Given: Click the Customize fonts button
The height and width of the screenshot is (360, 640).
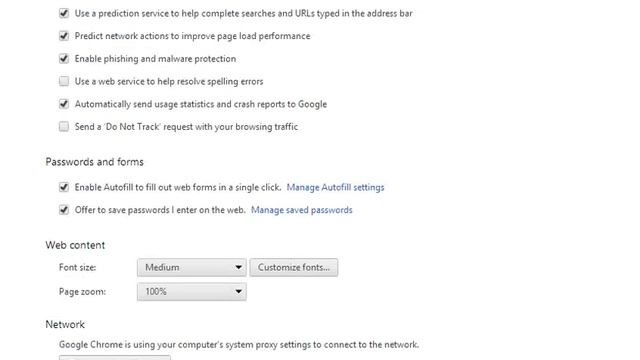Looking at the screenshot, I should point(294,267).
